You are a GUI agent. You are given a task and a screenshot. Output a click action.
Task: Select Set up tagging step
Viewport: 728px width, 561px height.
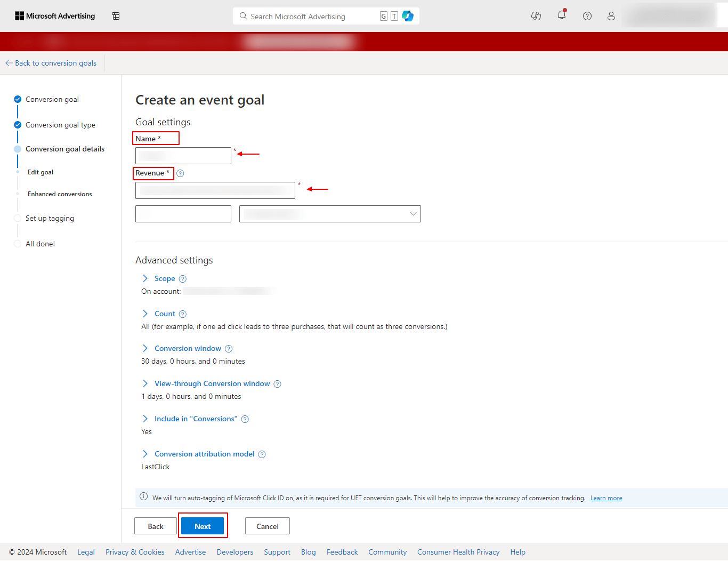(50, 218)
